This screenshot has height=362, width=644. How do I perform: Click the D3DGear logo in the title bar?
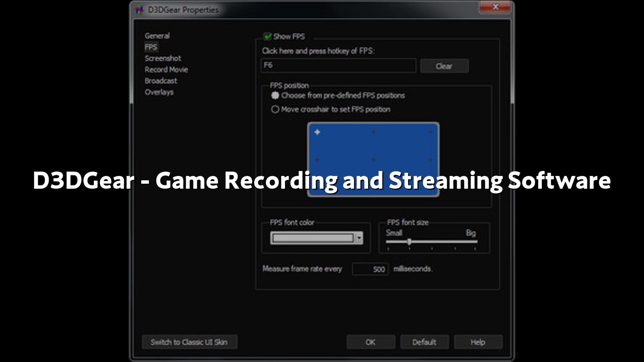(x=139, y=10)
